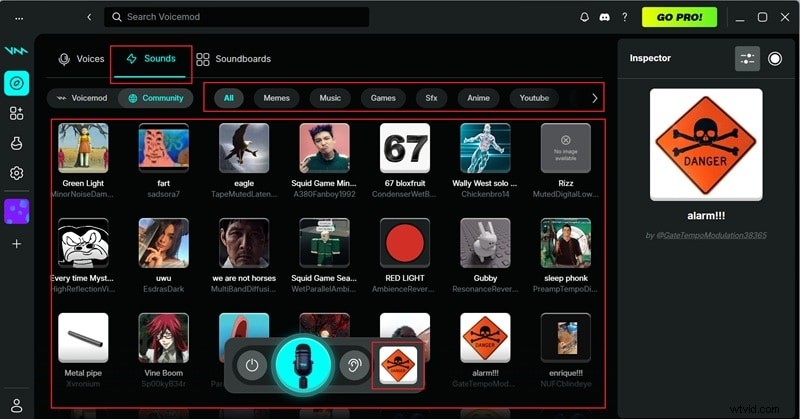Switch to the Voices tab
The width and height of the screenshot is (800, 419).
tap(81, 59)
